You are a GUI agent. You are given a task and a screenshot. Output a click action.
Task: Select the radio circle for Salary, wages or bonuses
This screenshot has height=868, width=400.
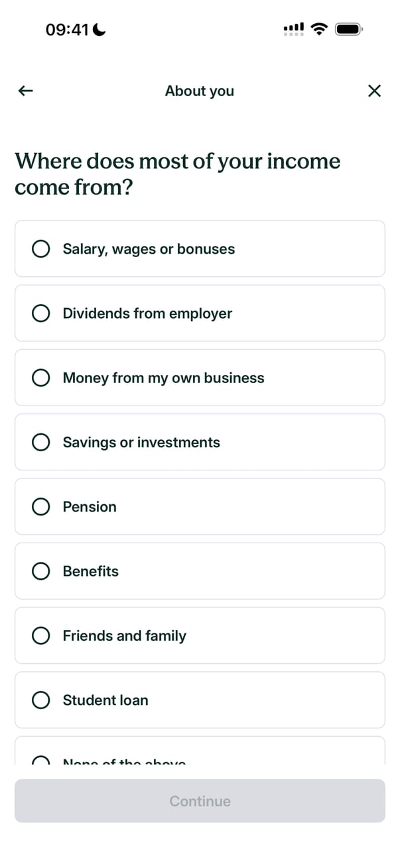tap(41, 249)
